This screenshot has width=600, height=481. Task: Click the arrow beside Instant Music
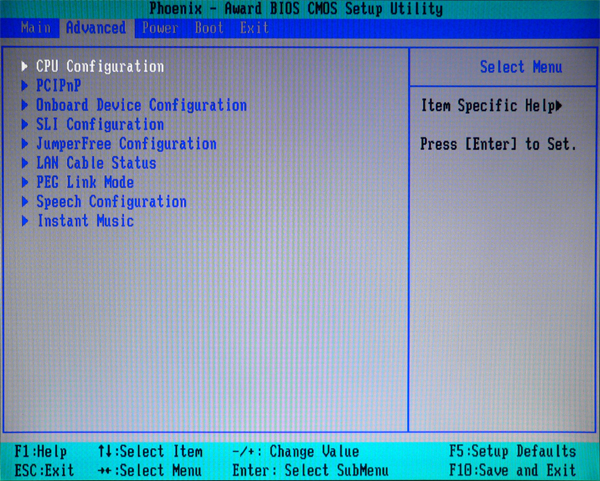pyautogui.click(x=25, y=221)
